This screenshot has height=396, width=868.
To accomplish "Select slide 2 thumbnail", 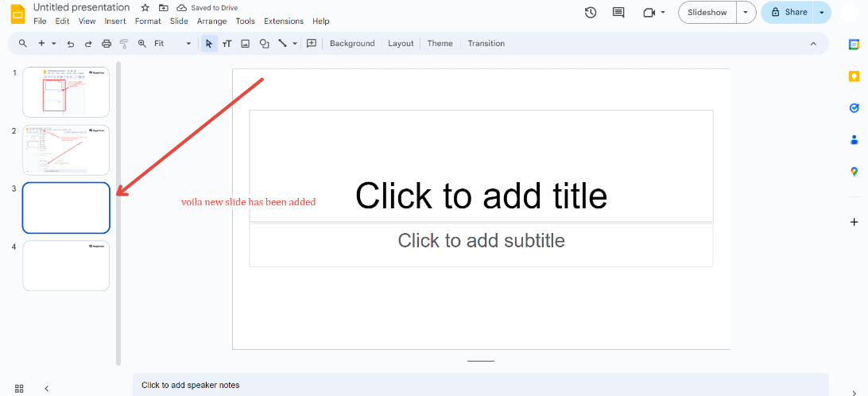I will tap(66, 150).
